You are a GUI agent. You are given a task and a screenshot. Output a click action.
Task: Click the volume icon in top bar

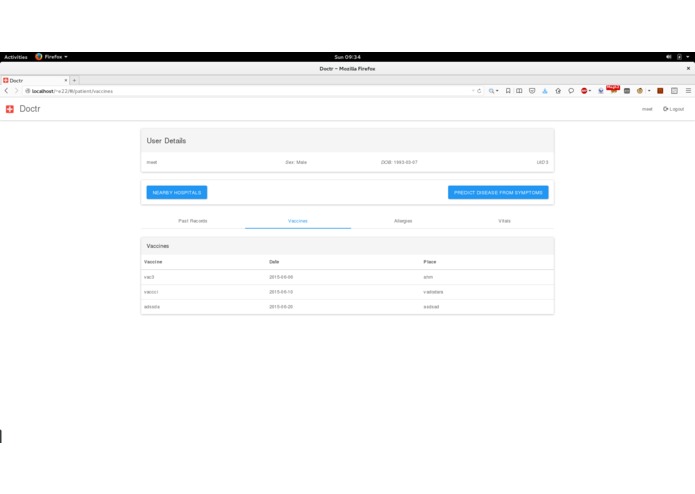click(668, 57)
